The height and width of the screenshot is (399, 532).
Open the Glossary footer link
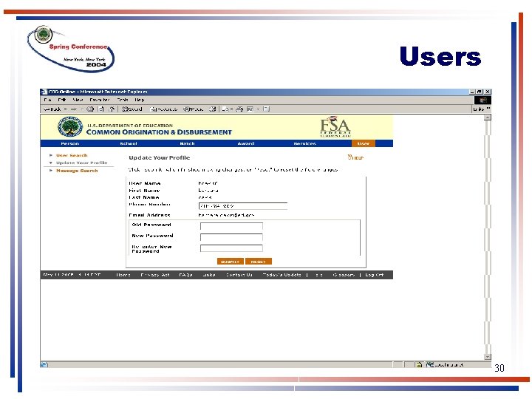coord(344,275)
